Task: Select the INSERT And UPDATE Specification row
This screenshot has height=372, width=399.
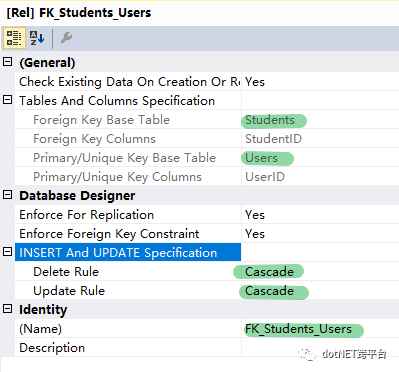Action: (207, 252)
